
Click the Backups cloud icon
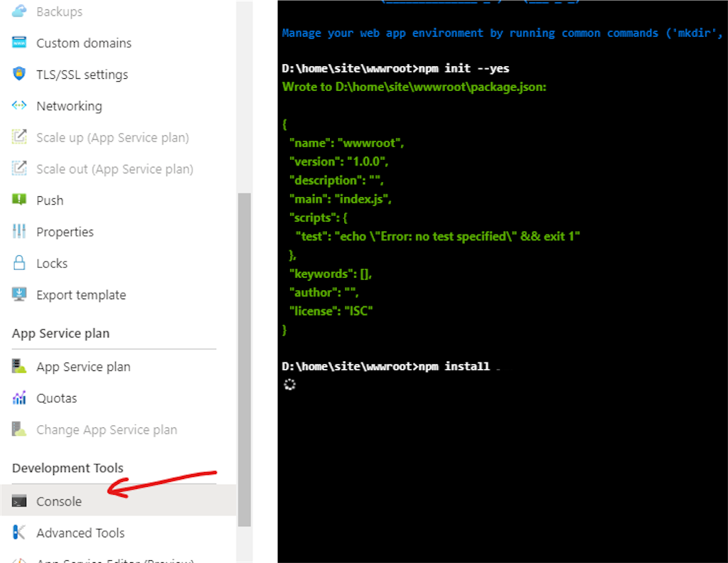(19, 11)
